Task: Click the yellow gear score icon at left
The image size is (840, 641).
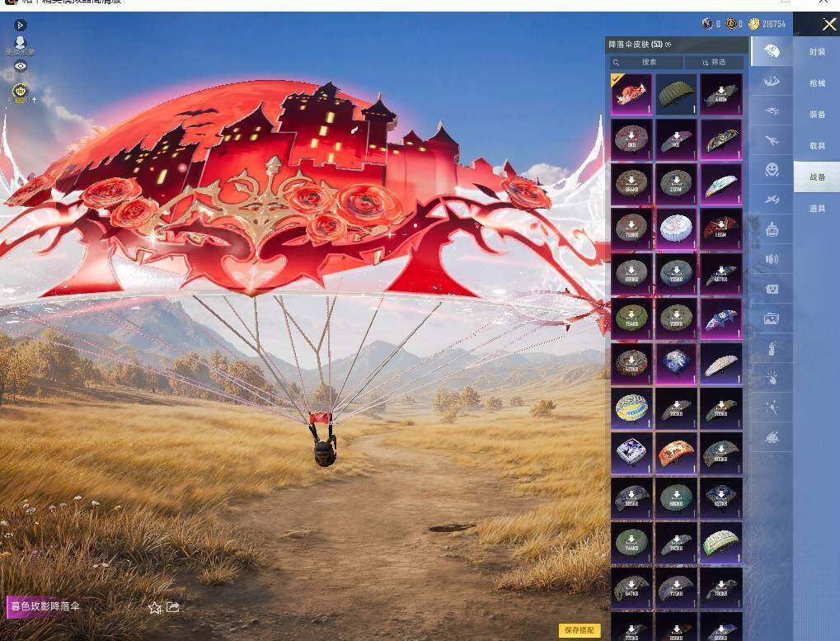Action: point(21,92)
